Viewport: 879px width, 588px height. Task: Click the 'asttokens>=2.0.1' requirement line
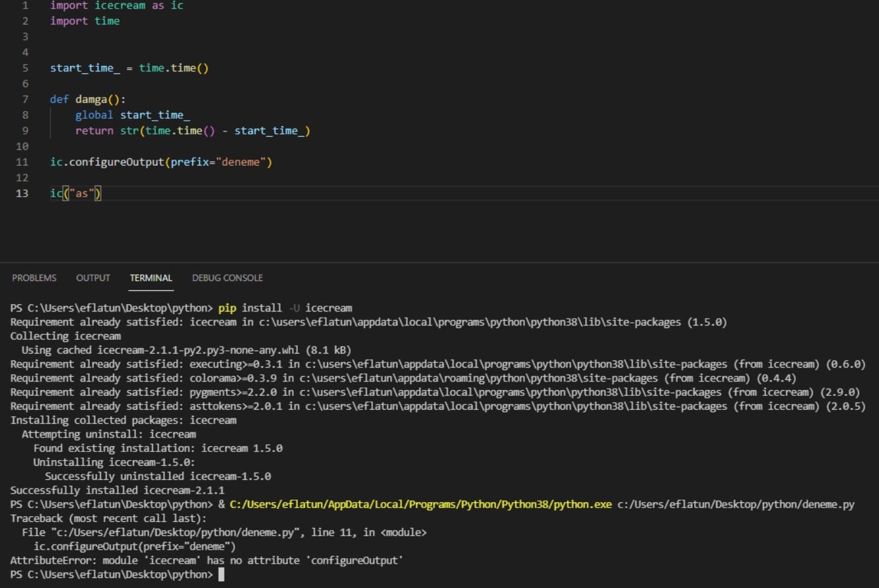[x=438, y=407]
